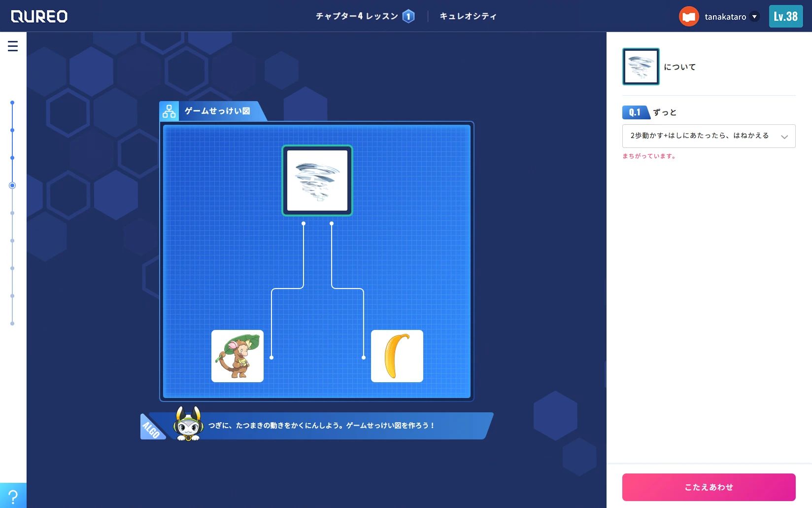Select the first completed dot on the progress timeline

(x=12, y=103)
